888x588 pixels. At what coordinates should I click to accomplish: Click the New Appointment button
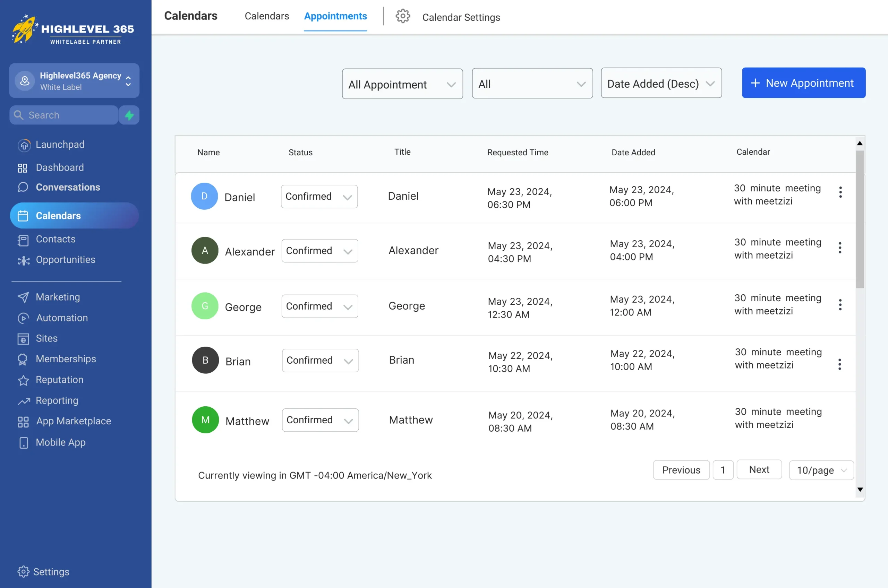coord(803,83)
